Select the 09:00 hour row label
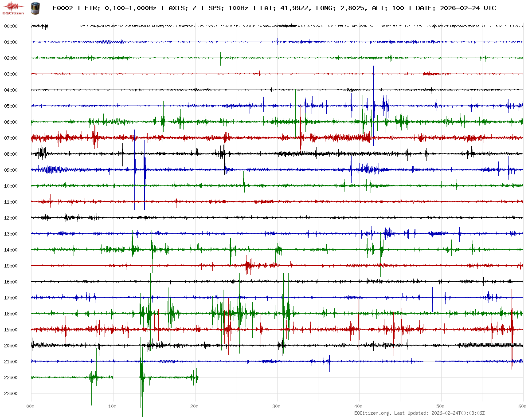Image resolution: width=532 pixels, height=417 pixels. click(x=11, y=170)
